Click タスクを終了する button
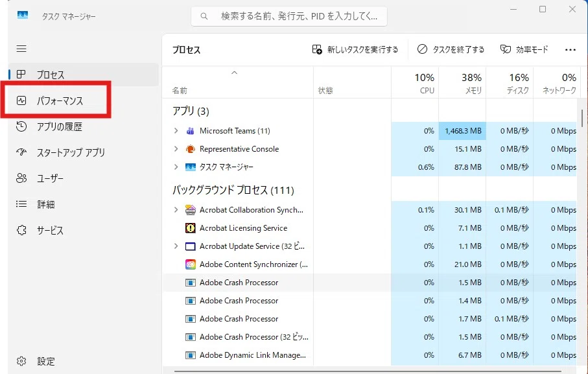Screen dimensions: 588x374 coord(451,49)
